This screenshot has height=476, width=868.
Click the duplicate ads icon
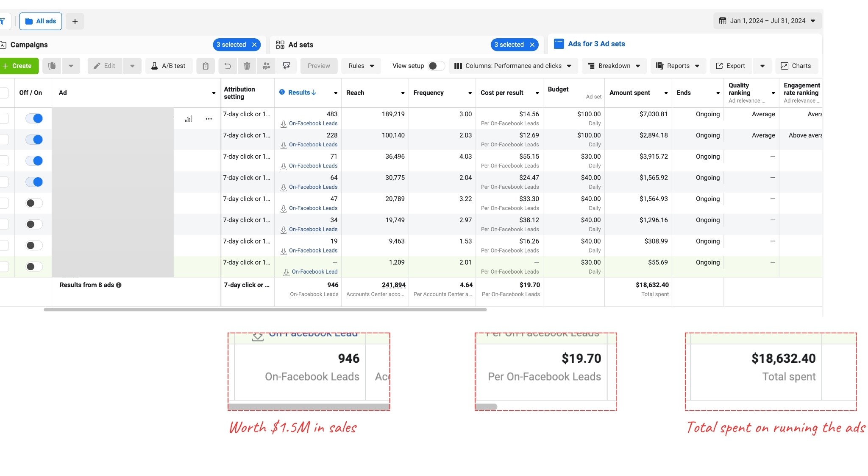coord(52,66)
